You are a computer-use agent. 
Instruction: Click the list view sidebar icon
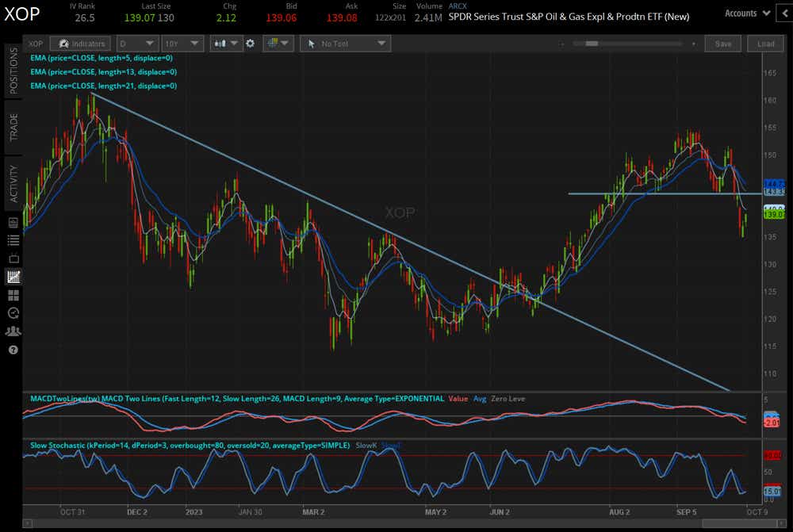tap(13, 240)
